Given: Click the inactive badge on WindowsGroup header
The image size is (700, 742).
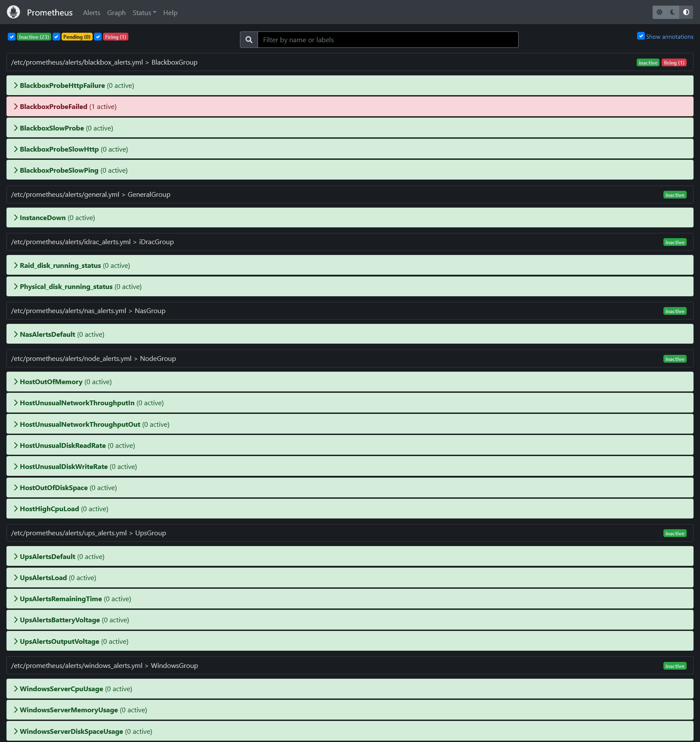Looking at the screenshot, I should point(675,666).
